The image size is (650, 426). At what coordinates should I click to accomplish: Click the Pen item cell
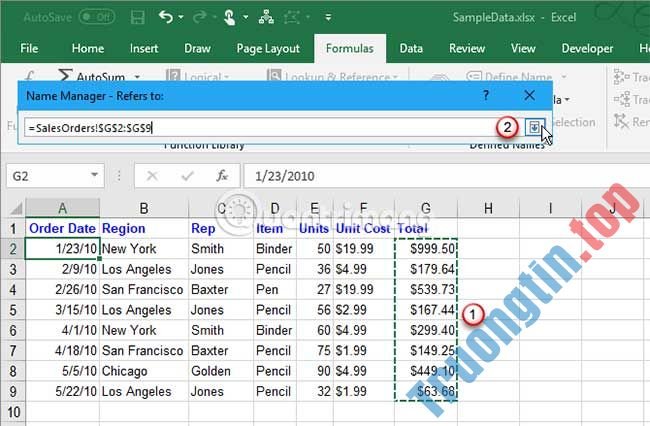(275, 289)
